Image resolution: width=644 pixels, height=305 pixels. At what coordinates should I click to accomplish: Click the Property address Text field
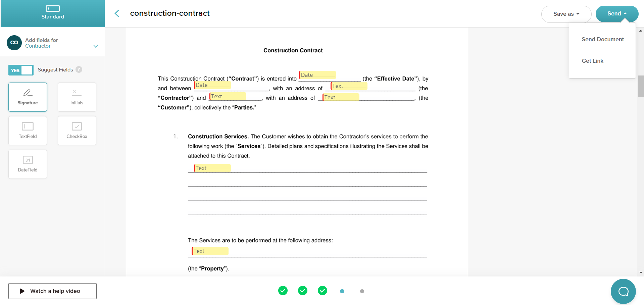tap(210, 251)
